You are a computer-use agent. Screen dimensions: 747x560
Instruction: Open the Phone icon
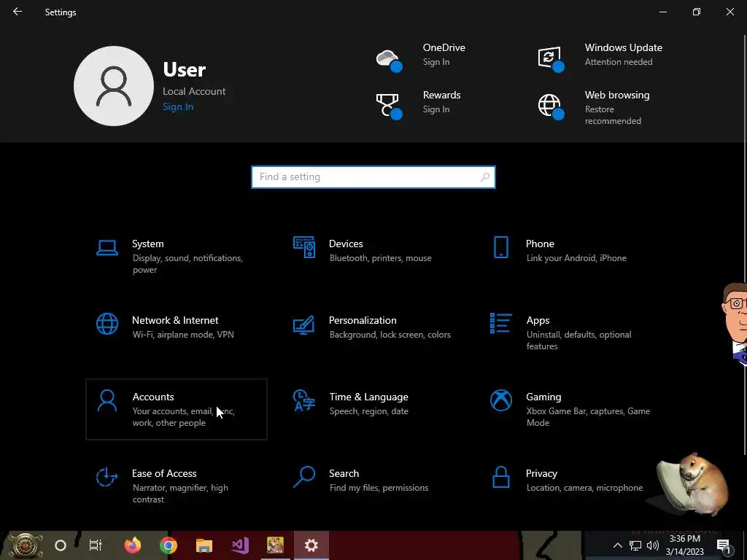[x=500, y=247]
